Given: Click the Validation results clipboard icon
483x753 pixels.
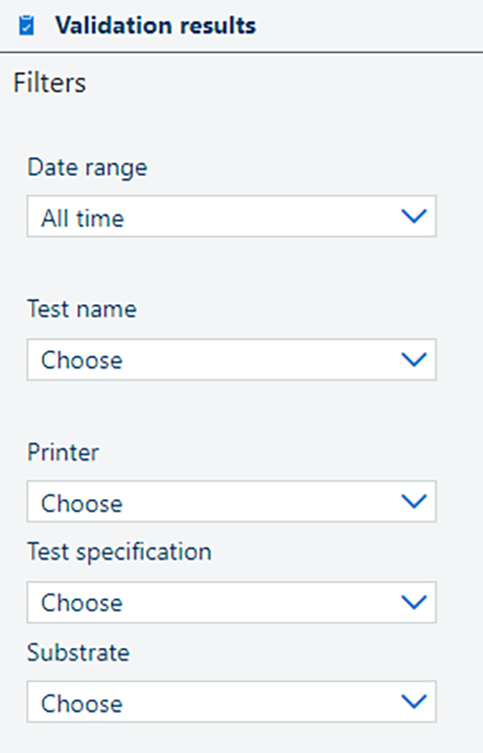Looking at the screenshot, I should pyautogui.click(x=26, y=25).
